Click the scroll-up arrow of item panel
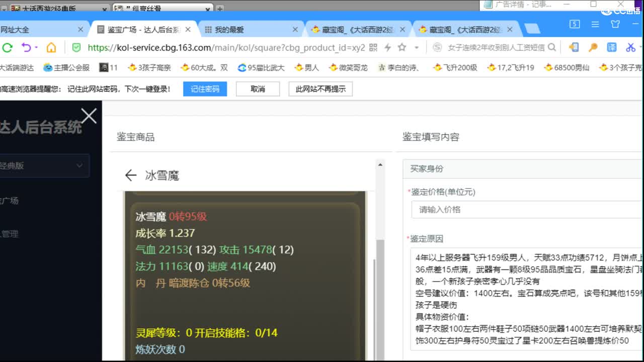Screen dimensions: 644x362 pos(380,165)
